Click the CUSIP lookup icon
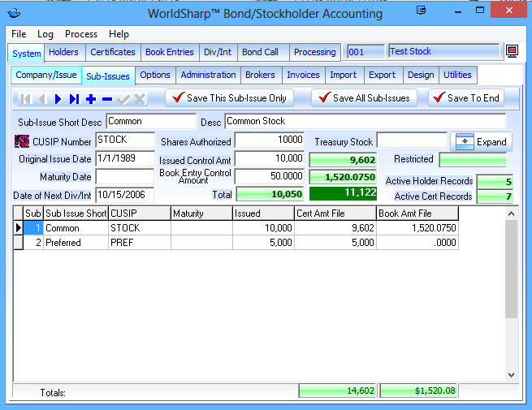The image size is (532, 410). [x=22, y=141]
